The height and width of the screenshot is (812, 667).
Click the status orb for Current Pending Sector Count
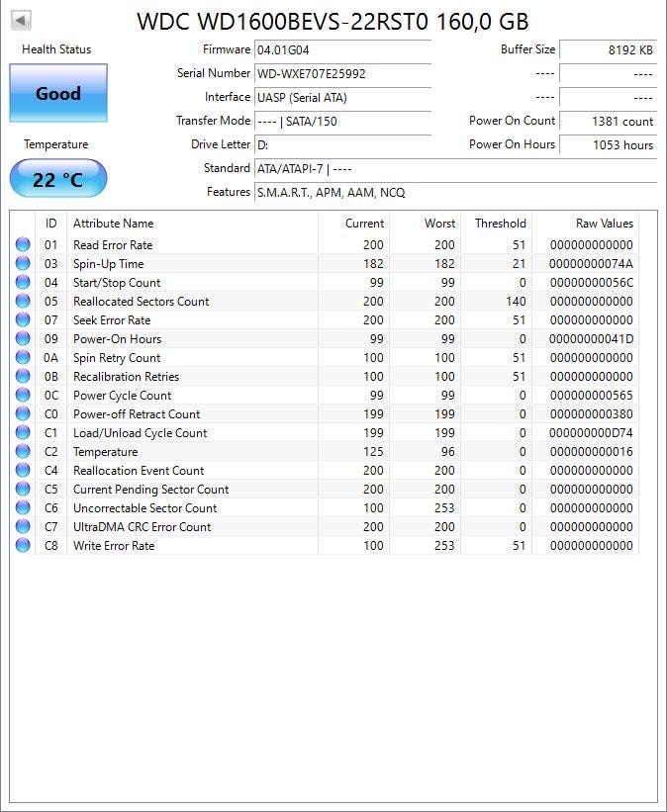(23, 490)
